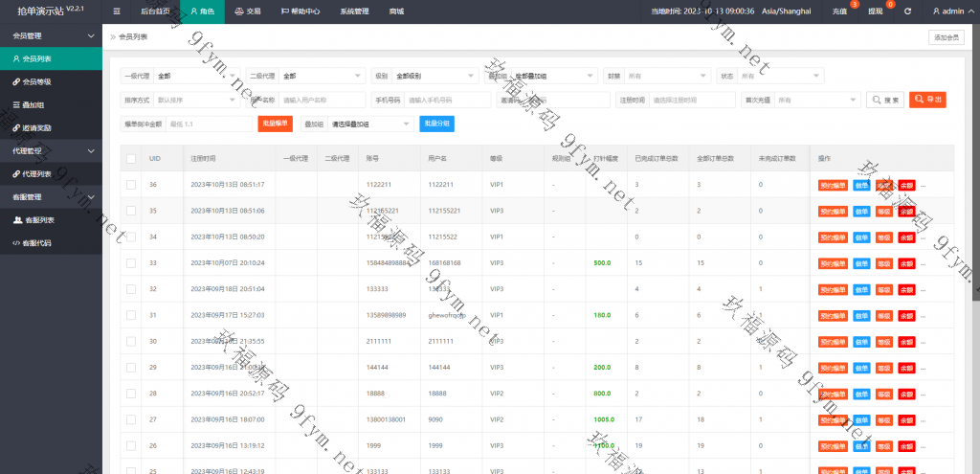The height and width of the screenshot is (474, 980).
Task: Click the more (...) icon for UID 32
Action: tap(923, 289)
